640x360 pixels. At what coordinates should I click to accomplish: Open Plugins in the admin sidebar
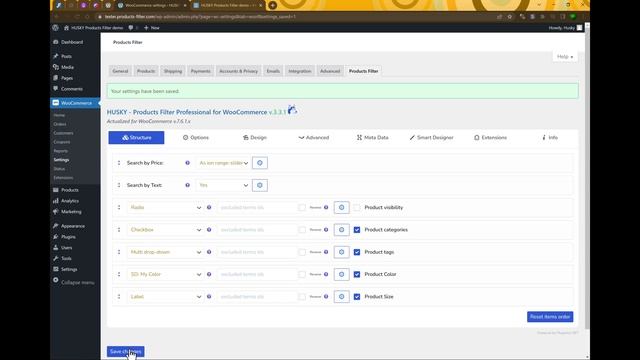68,237
